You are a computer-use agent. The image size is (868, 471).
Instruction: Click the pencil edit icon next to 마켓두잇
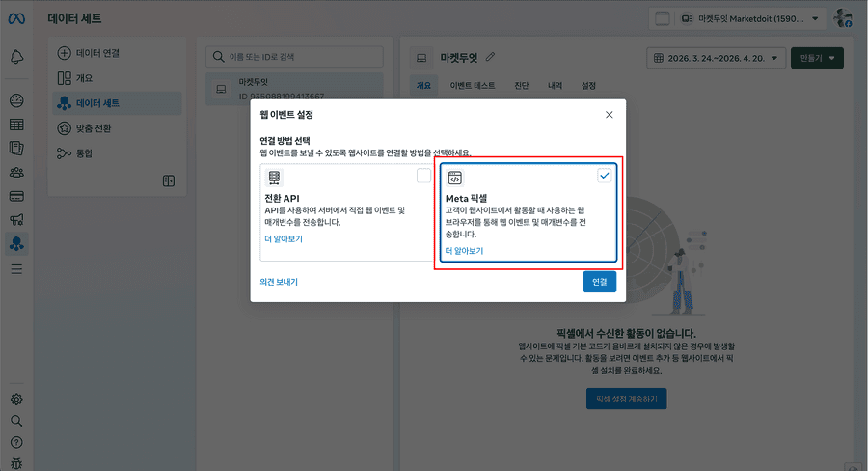490,57
